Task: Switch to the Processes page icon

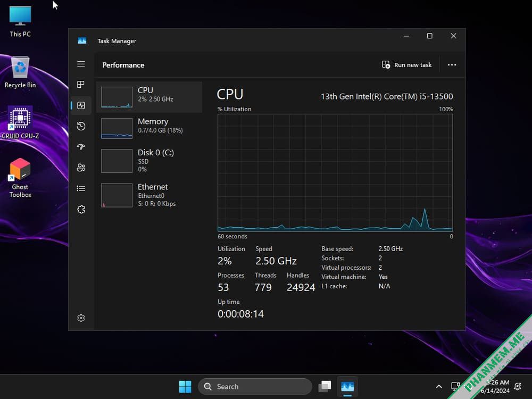Action: (x=81, y=85)
